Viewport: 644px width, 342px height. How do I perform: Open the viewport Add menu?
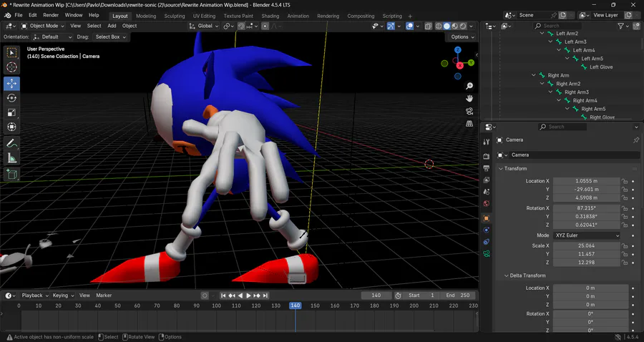(112, 26)
